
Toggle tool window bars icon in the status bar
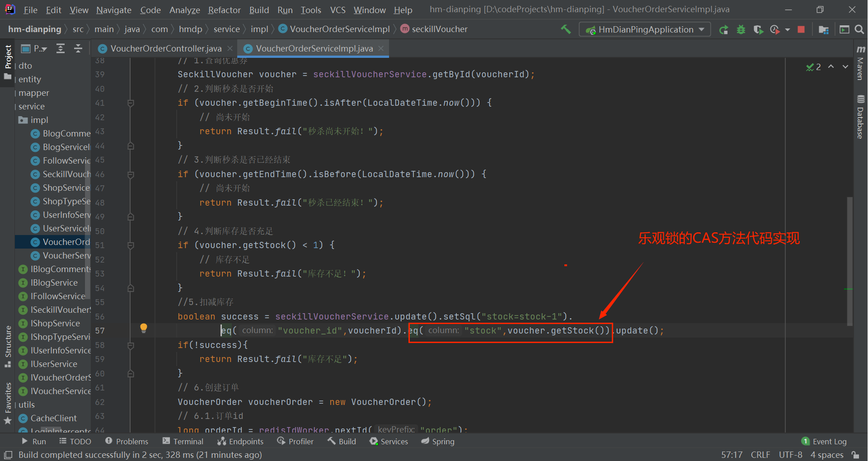[x=8, y=455]
